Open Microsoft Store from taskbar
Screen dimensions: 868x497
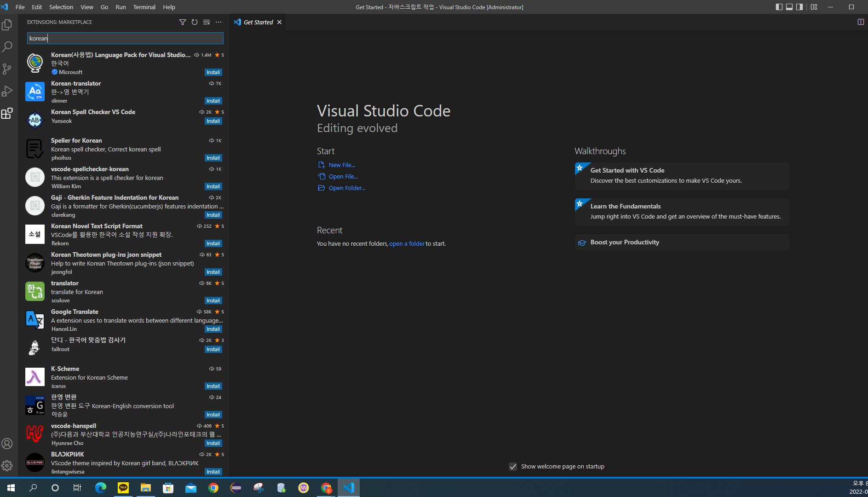168,488
